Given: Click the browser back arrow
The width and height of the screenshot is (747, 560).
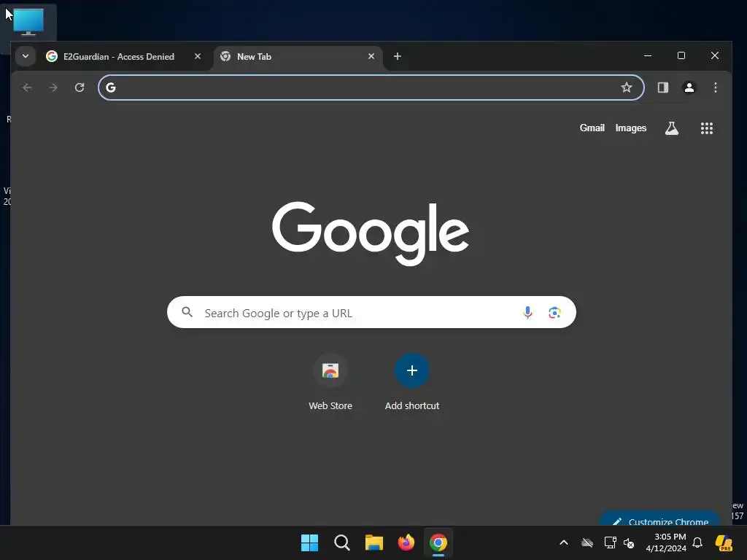Looking at the screenshot, I should 27,87.
